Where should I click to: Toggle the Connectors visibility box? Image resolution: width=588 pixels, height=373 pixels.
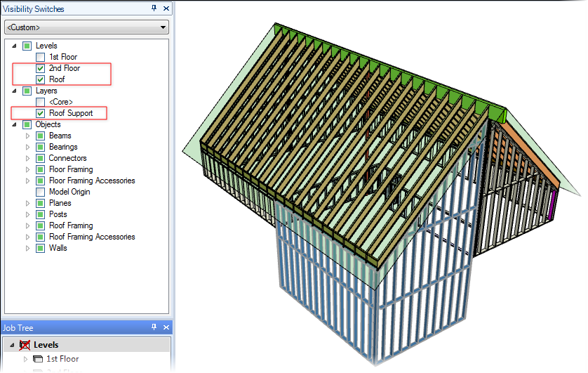point(40,158)
